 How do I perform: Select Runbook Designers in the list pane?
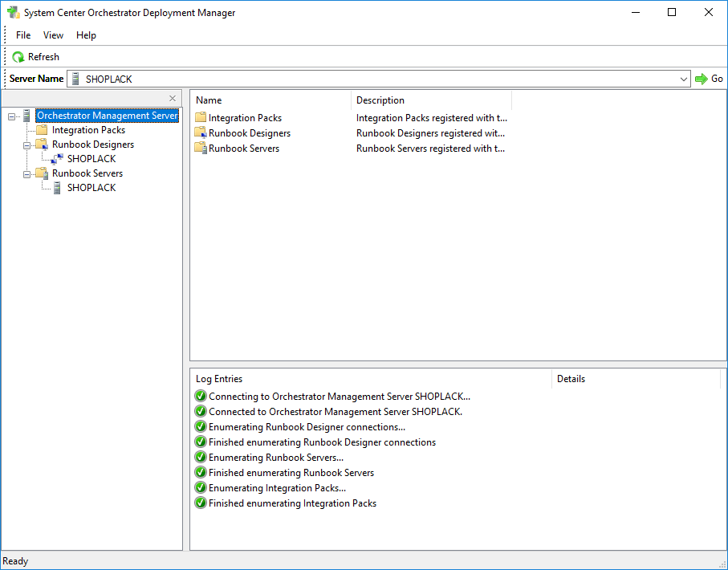click(250, 133)
